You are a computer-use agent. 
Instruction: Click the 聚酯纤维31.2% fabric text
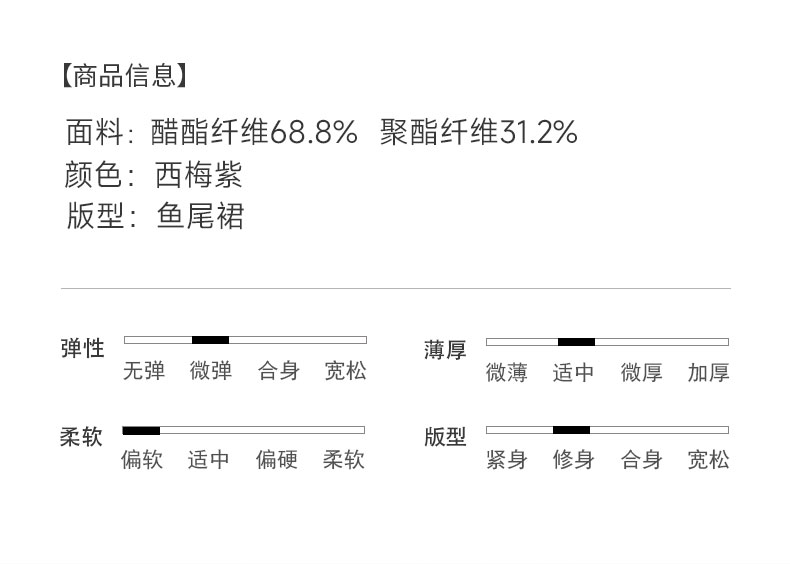[478, 132]
